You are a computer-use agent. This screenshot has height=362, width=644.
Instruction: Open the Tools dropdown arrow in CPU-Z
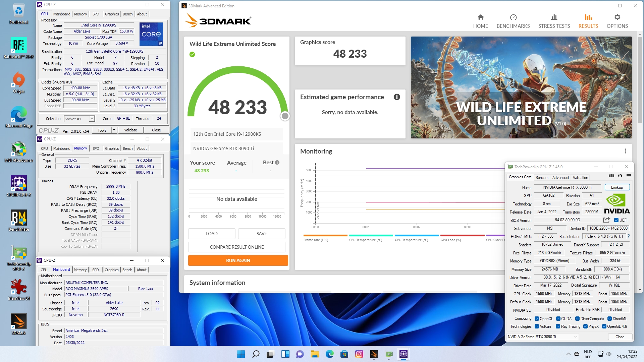pyautogui.click(x=114, y=130)
